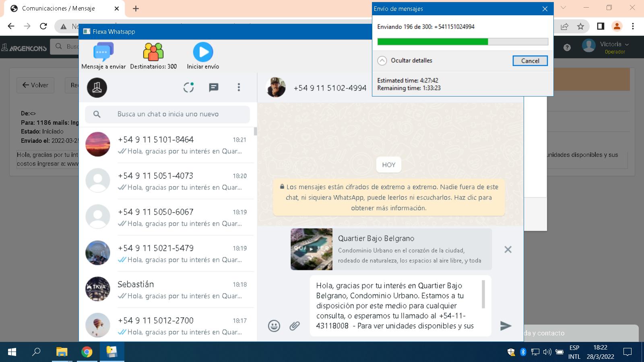Open the taskbar clock 18:22
This screenshot has height=362, width=644.
(600, 352)
